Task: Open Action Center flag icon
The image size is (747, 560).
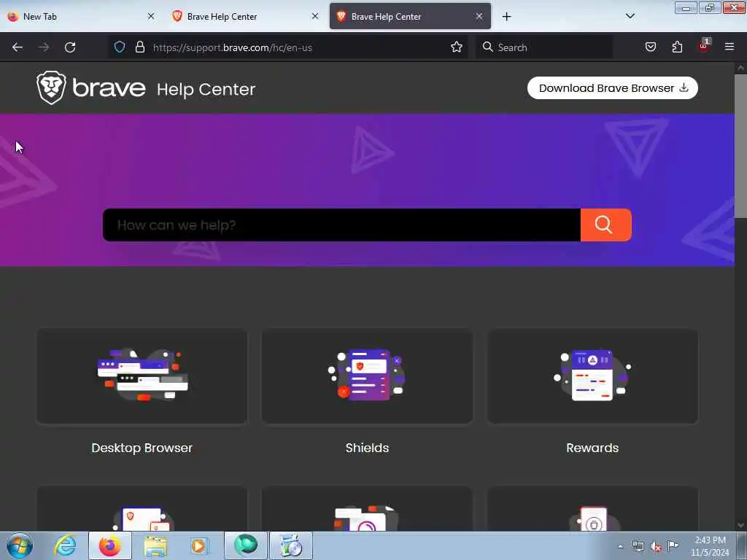Action: click(673, 546)
